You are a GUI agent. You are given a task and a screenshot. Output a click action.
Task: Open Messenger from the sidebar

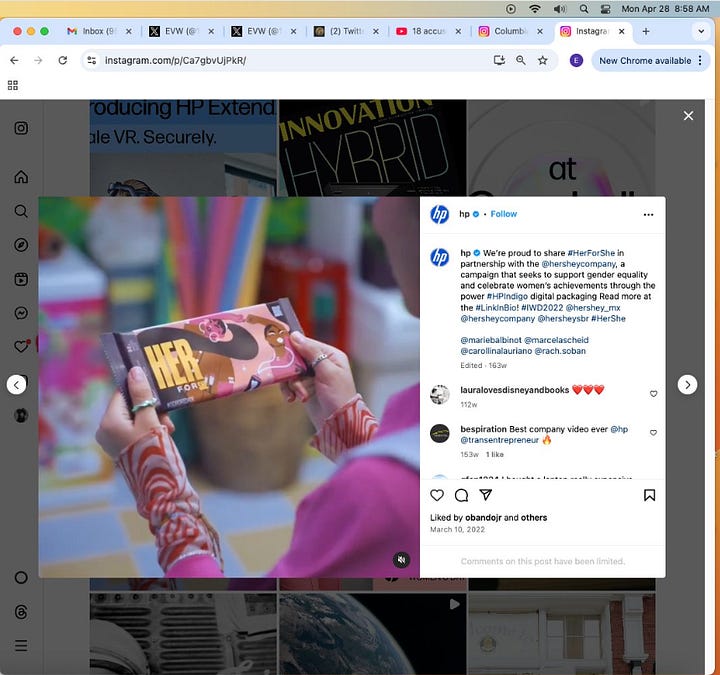pos(21,313)
